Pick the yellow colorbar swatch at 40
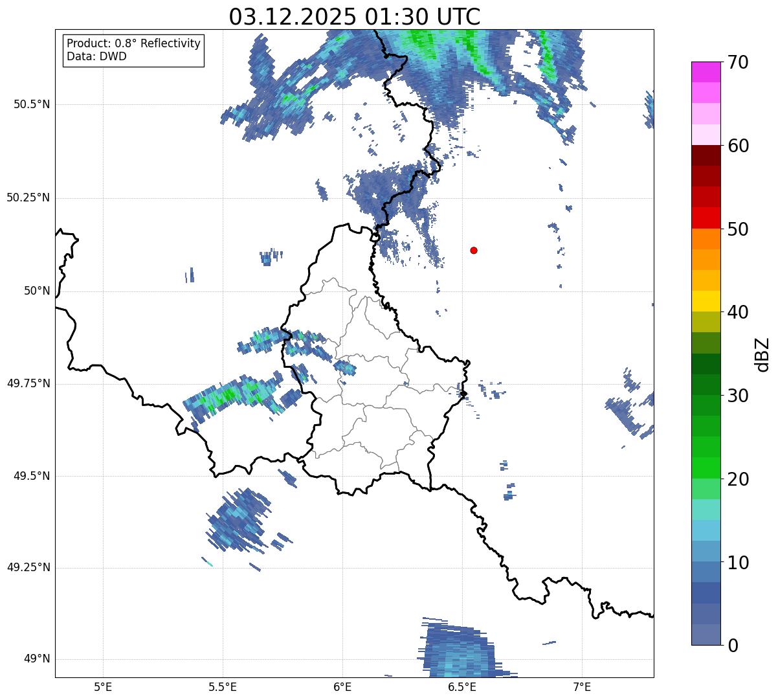This screenshot has width=778, height=700. click(706, 301)
